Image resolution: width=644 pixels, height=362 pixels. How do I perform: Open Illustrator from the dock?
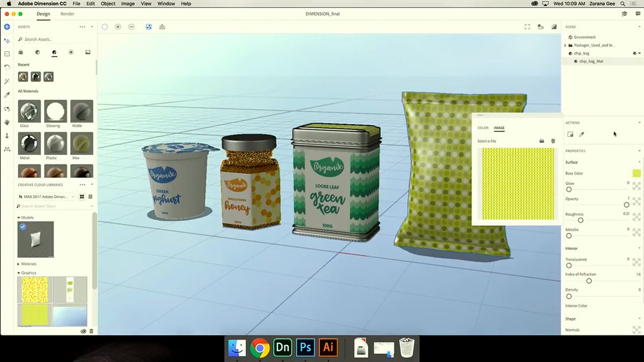[x=327, y=348]
